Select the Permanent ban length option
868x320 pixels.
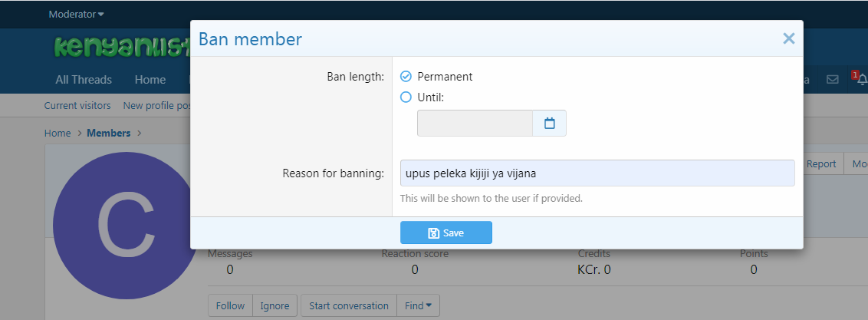406,77
